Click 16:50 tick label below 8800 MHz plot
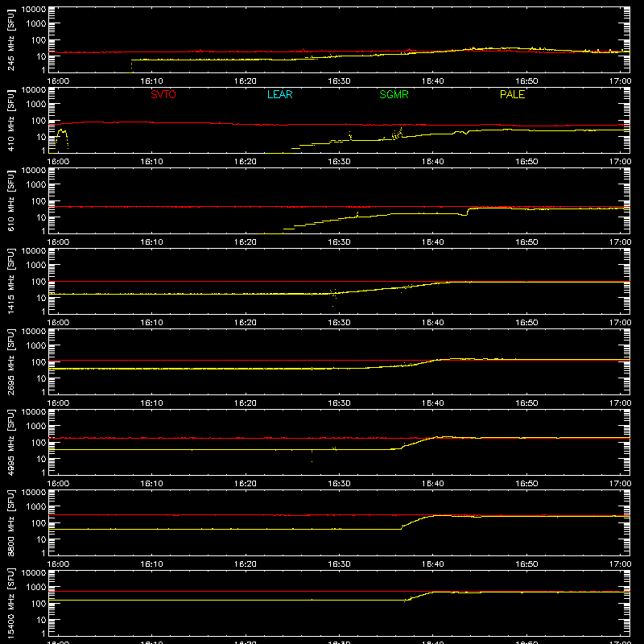Image resolution: width=644 pixels, height=644 pixels. tap(526, 564)
